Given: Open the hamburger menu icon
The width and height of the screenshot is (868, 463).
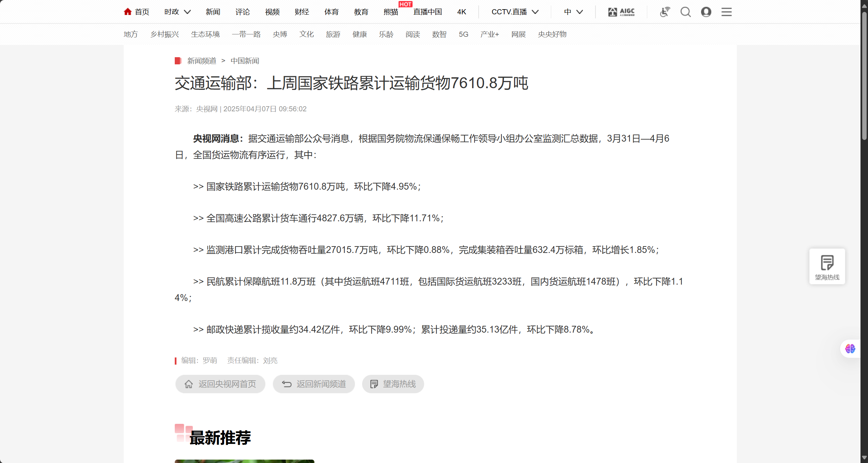Looking at the screenshot, I should [726, 12].
